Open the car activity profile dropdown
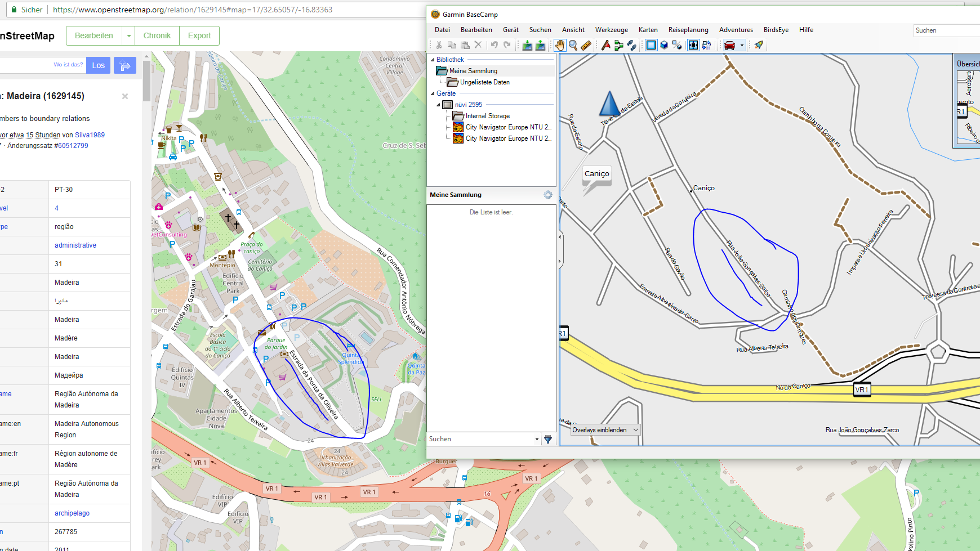Screen dimensions: 980x551 [x=742, y=45]
